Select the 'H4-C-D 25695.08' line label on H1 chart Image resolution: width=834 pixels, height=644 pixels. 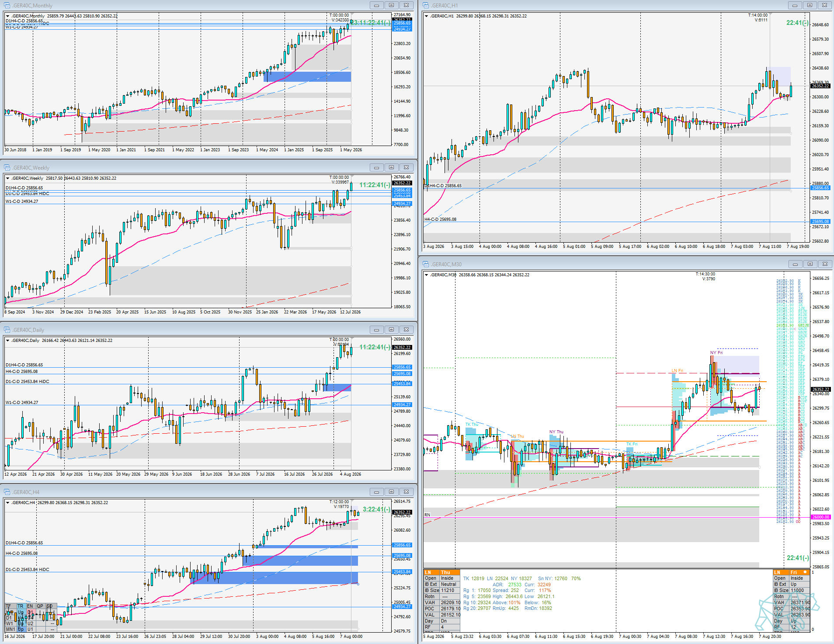point(440,219)
